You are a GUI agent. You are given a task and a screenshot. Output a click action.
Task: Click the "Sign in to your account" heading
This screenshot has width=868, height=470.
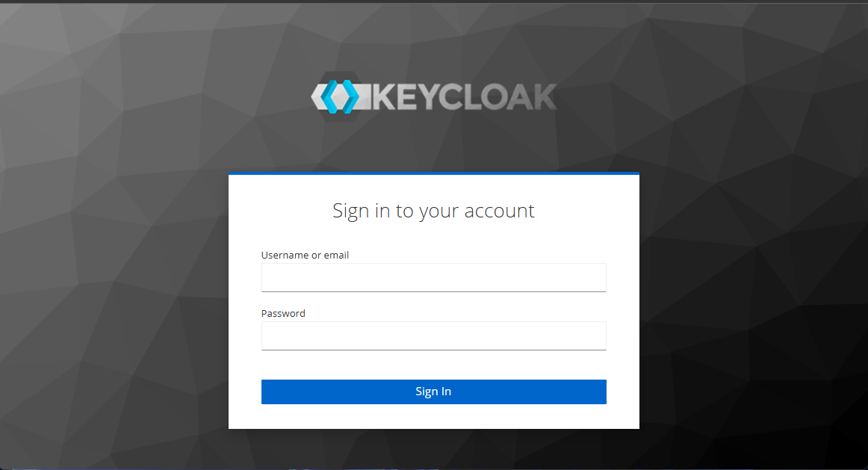433,211
